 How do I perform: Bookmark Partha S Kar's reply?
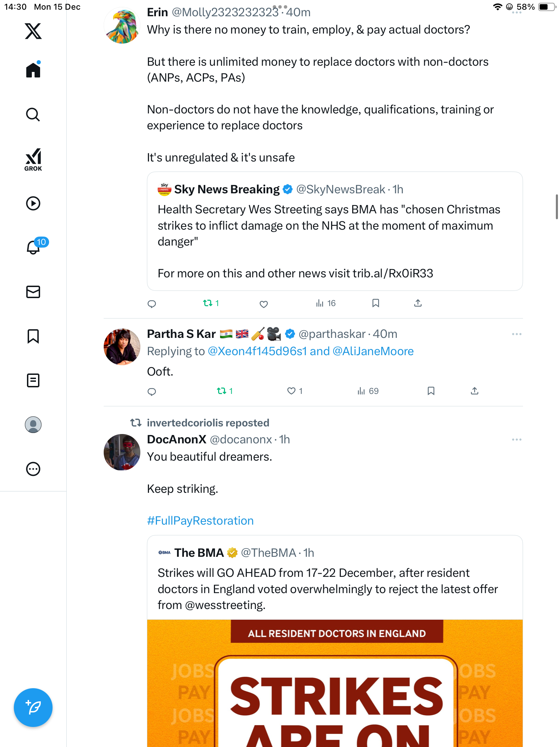(431, 391)
